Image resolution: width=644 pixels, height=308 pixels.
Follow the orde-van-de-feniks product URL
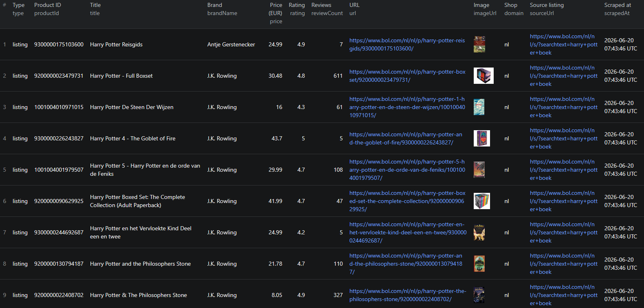tap(407, 170)
